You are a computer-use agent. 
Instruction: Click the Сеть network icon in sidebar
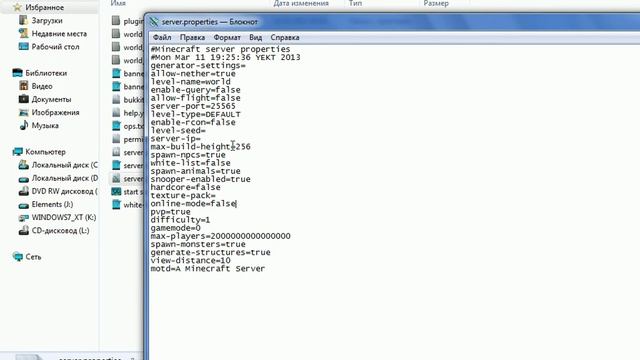[17, 257]
